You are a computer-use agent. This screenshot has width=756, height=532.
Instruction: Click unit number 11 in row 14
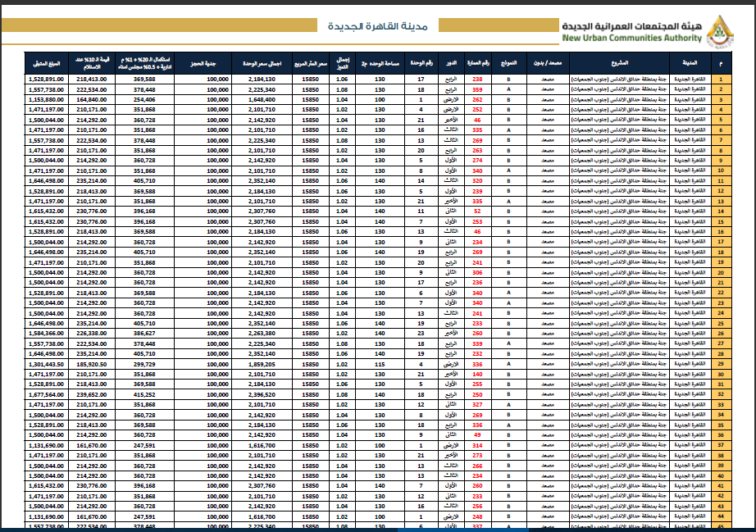[421, 211]
